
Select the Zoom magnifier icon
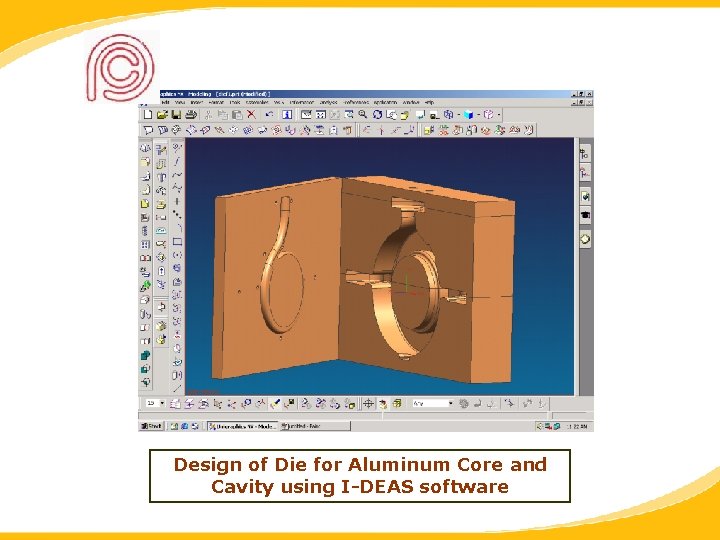tap(363, 114)
